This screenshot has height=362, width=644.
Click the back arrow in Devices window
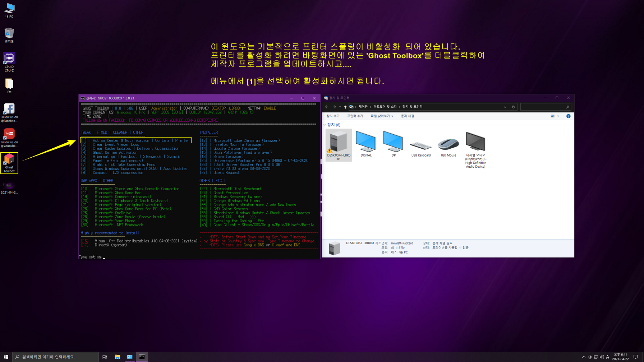(x=327, y=107)
